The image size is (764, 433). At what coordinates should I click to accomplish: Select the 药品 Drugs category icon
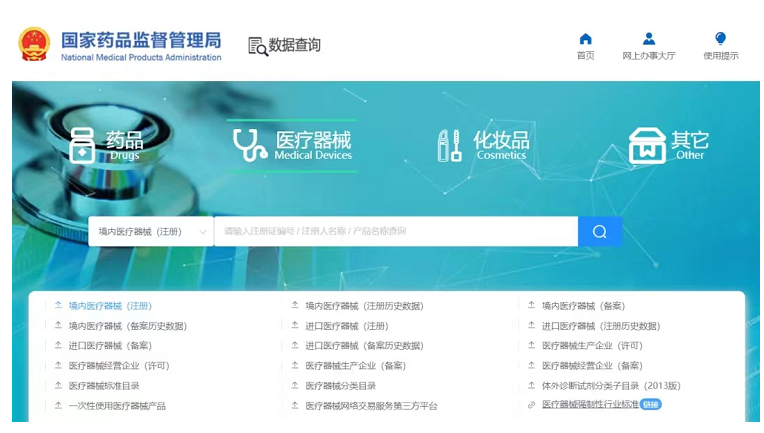pos(82,146)
